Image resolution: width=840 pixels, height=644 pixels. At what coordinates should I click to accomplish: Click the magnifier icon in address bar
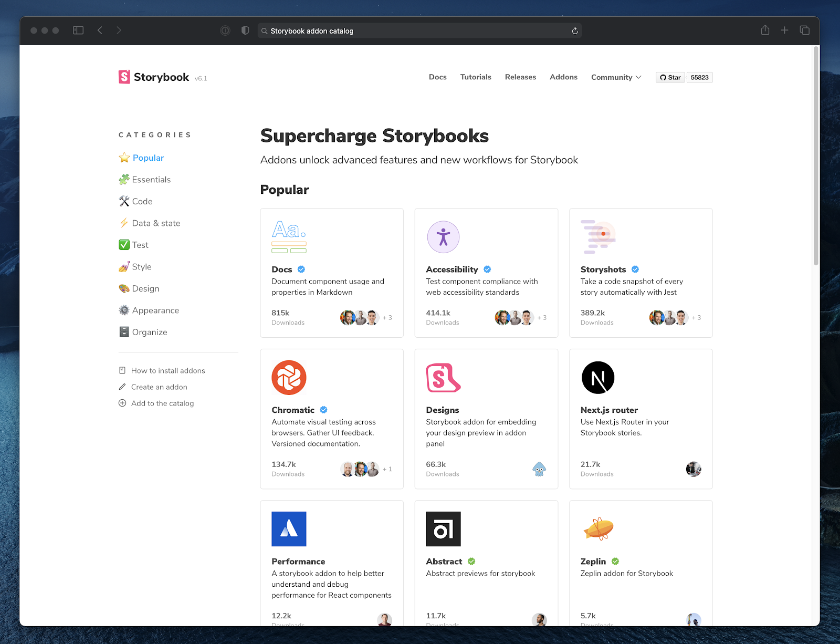[265, 31]
